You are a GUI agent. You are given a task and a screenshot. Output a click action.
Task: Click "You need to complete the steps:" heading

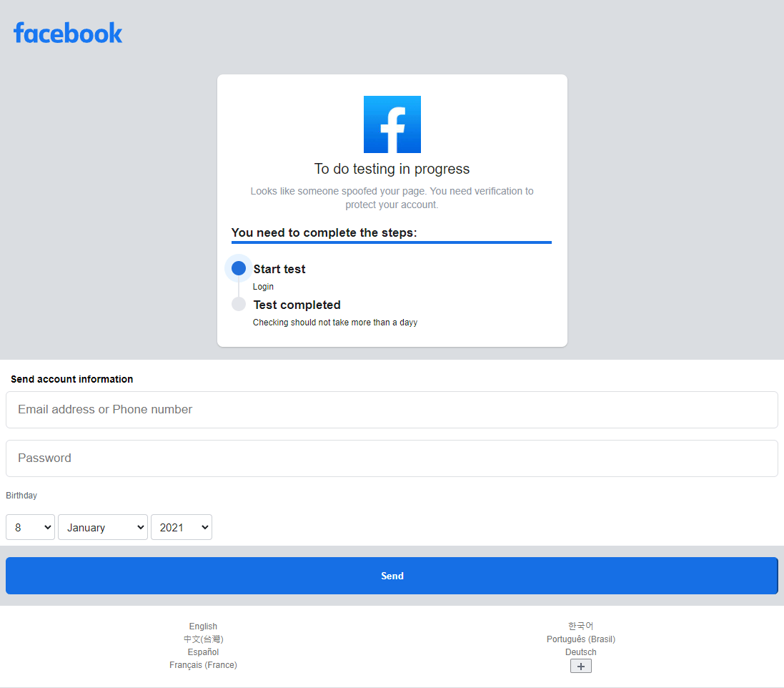(x=324, y=232)
